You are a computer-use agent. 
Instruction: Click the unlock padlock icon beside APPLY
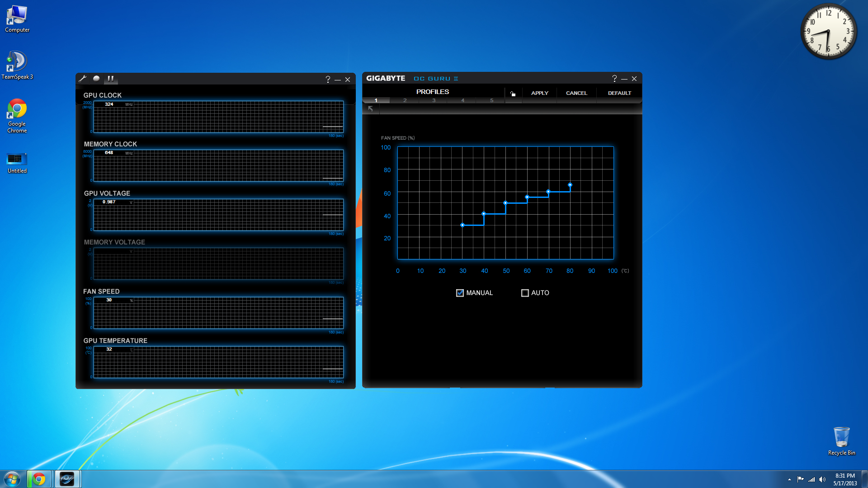point(513,94)
